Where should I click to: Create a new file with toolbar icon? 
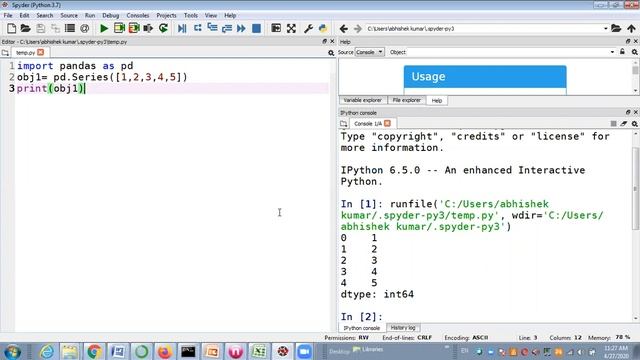(x=11, y=28)
